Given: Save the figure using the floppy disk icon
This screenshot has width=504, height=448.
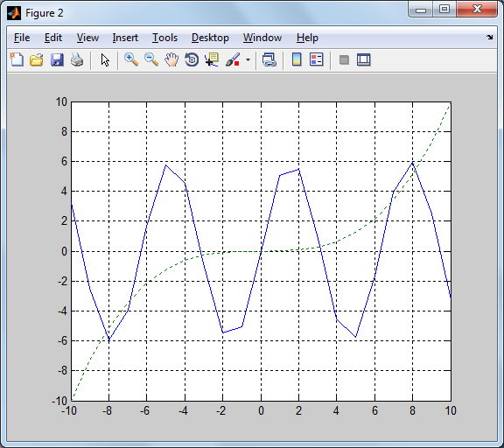Looking at the screenshot, I should [57, 60].
